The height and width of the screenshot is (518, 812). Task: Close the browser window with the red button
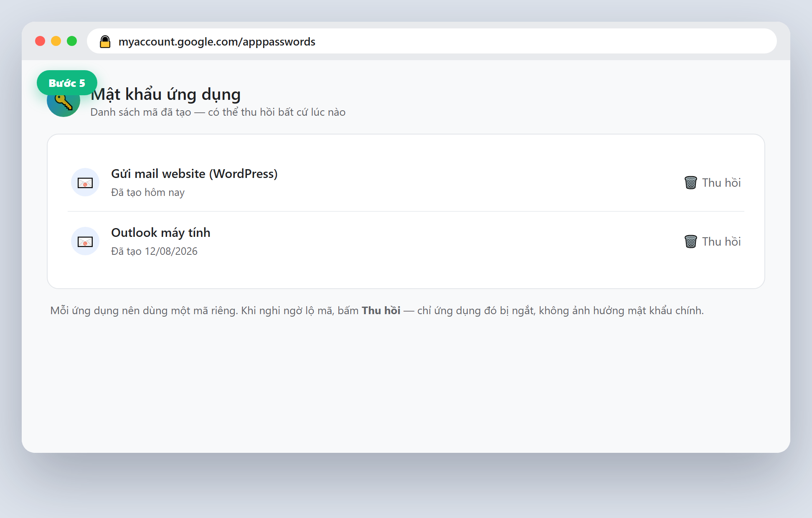coord(40,41)
